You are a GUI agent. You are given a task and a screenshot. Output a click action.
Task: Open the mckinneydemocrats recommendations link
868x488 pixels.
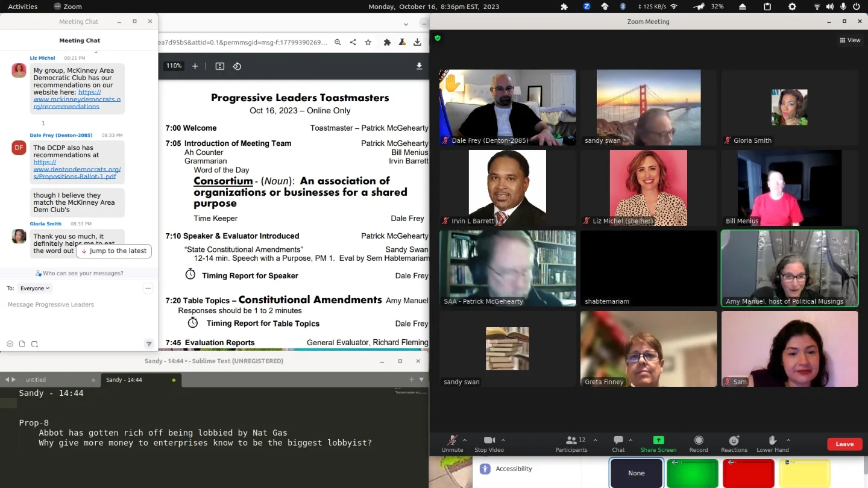coord(77,99)
